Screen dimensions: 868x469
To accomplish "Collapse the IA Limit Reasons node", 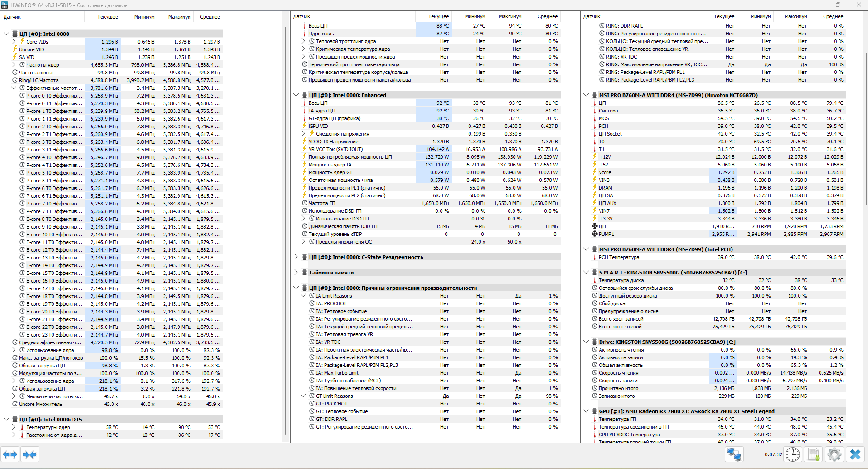I will click(x=304, y=296).
